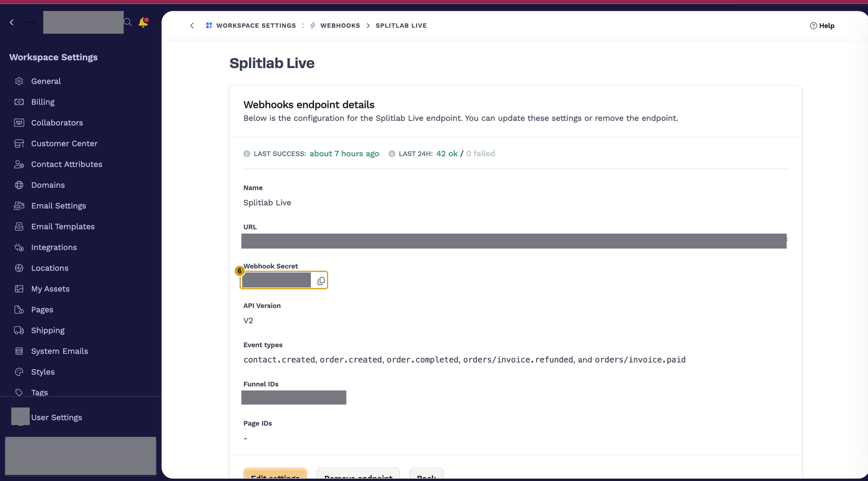The height and width of the screenshot is (481, 868).
Task: Click the 'order.completed' event type text
Action: click(423, 360)
